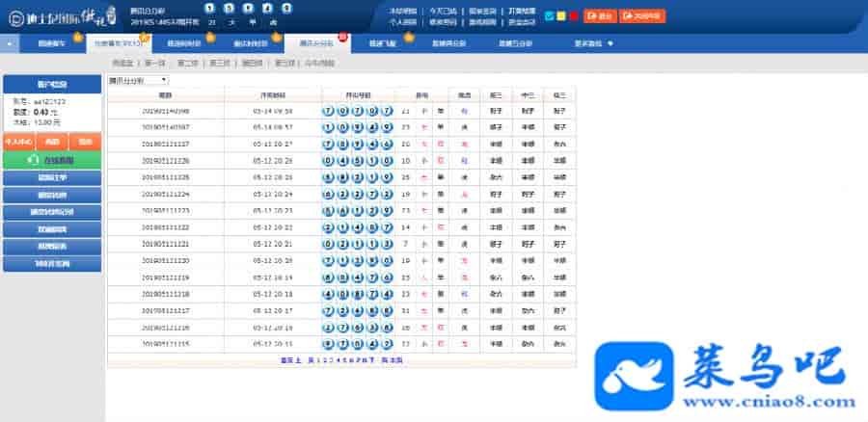Click the star badge on the first game tab
Viewport: 868px width, 422px height.
click(x=76, y=38)
